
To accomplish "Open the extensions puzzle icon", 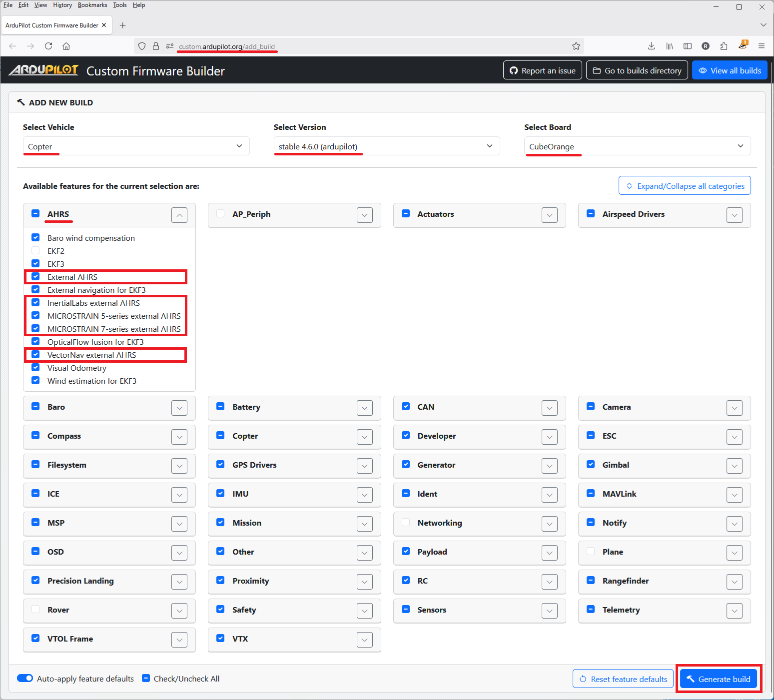I will 724,46.
